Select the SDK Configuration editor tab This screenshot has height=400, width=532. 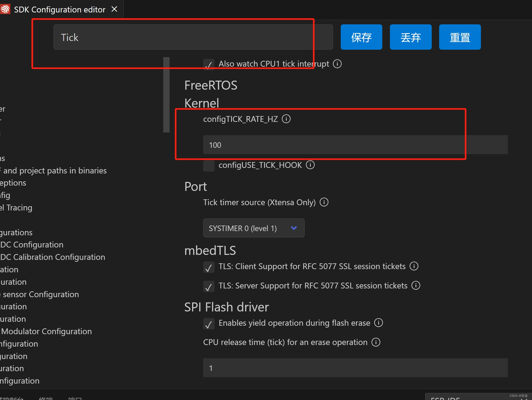click(x=60, y=9)
